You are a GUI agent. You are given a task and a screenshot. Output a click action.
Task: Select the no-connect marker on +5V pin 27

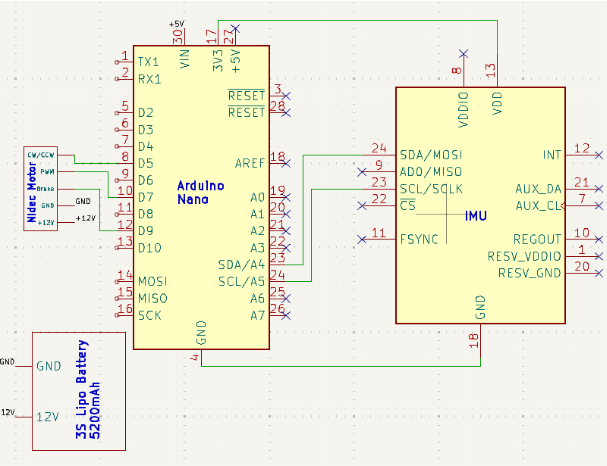(235, 29)
